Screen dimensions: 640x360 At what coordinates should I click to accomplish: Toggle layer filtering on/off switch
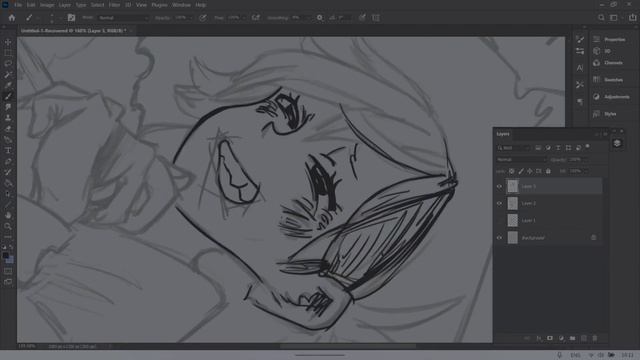click(x=587, y=146)
